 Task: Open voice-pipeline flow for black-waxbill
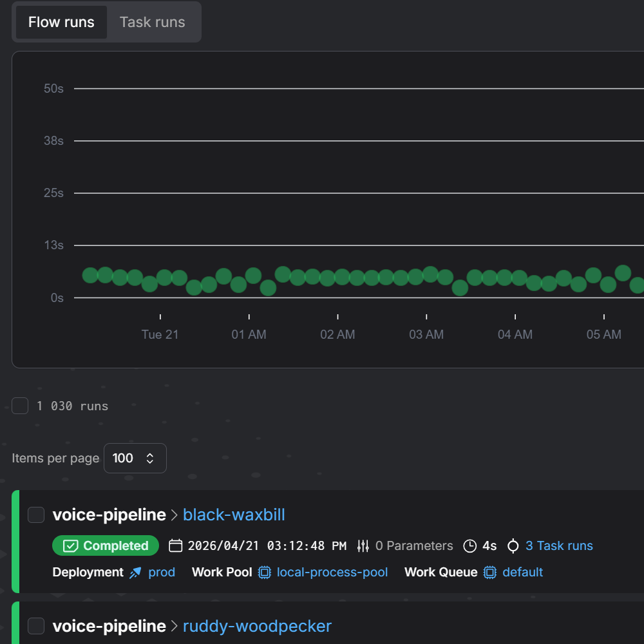109,515
